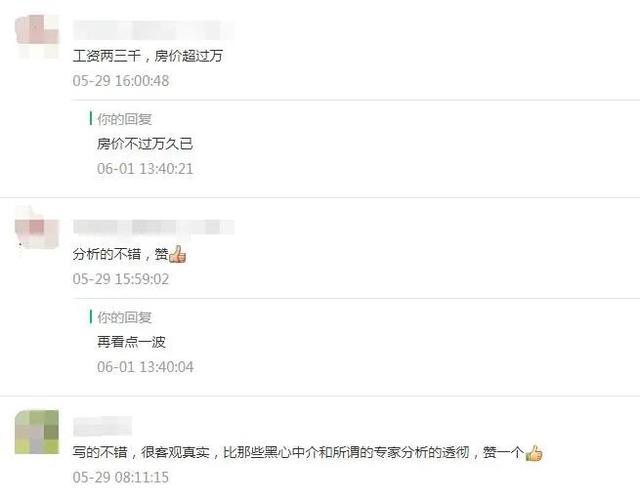The height and width of the screenshot is (501, 640).
Task: Click the thumbs-up emoji after 赞一个
Action: pyautogui.click(x=533, y=452)
